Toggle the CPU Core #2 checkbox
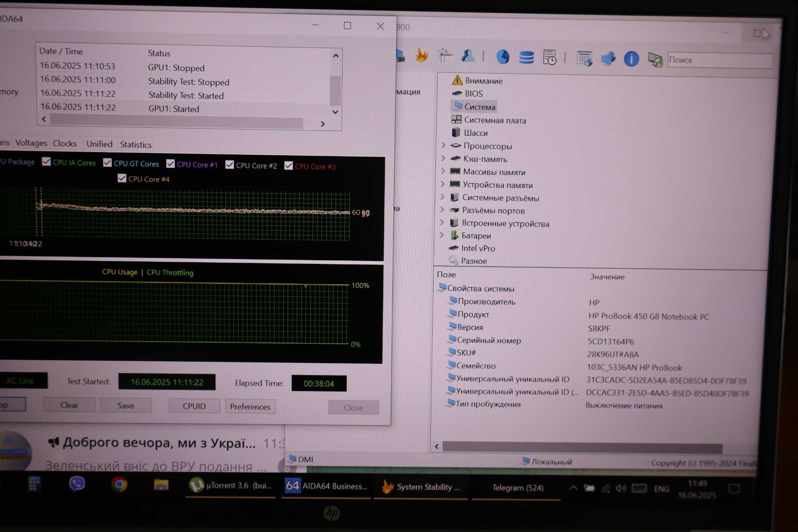The image size is (798, 532). 229,164
